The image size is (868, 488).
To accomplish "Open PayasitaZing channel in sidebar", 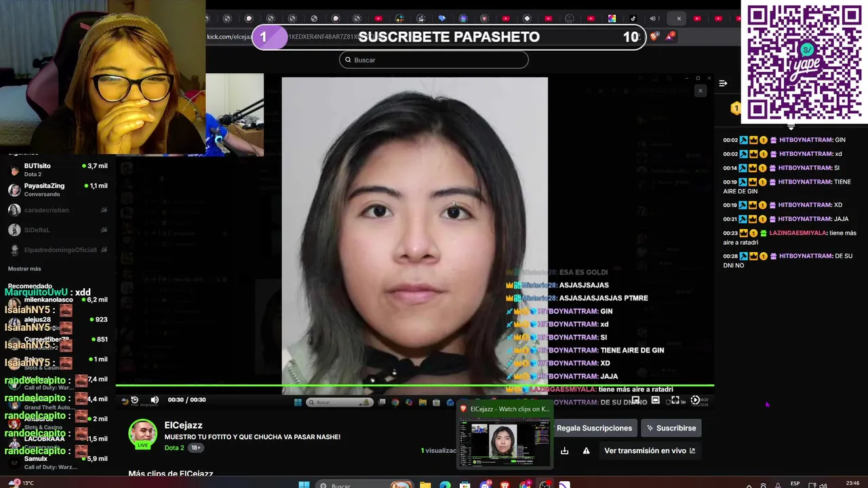I will pos(58,190).
